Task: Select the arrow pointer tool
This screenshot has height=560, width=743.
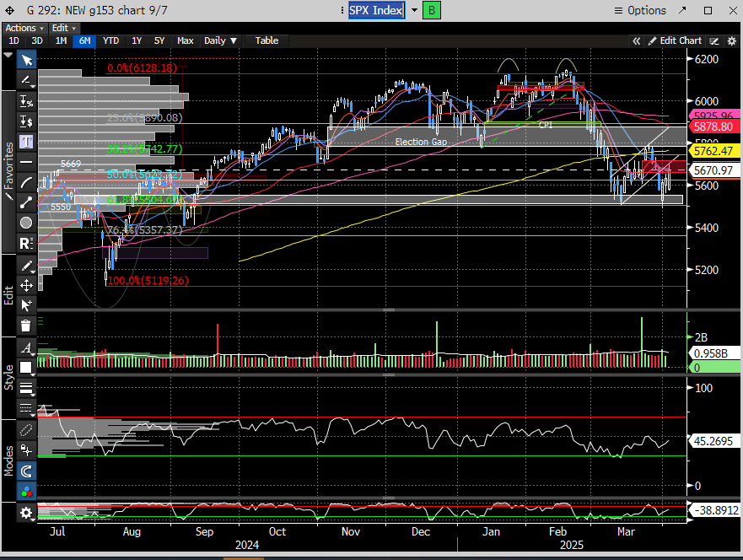Action: click(x=26, y=60)
